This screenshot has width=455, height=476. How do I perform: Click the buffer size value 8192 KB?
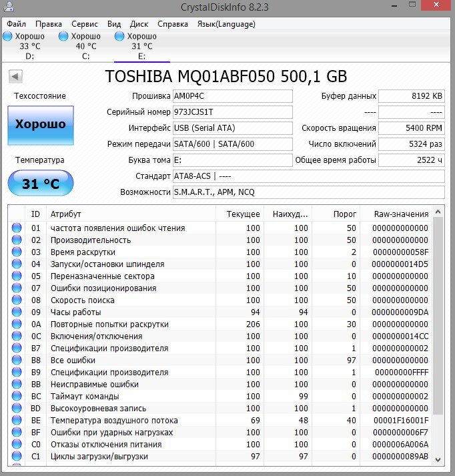412,96
